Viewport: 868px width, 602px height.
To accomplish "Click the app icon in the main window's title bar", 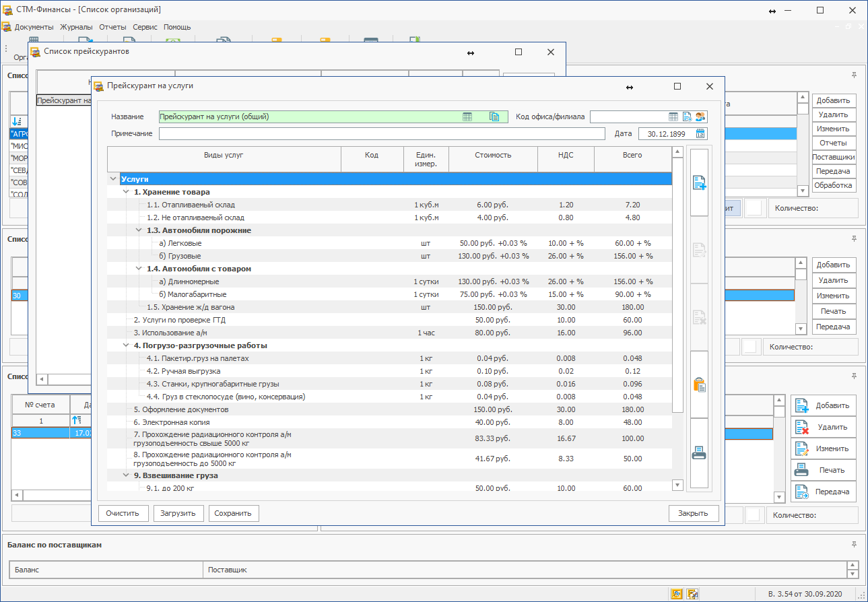I will click(8, 10).
